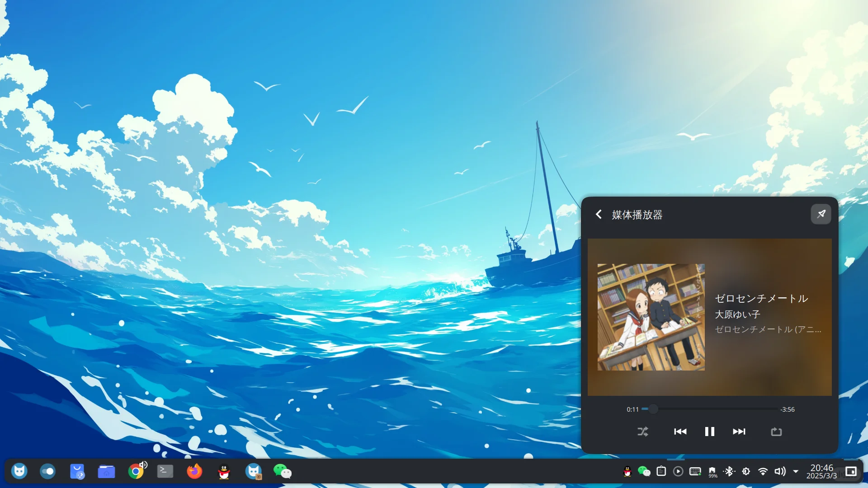868x488 pixels.
Task: Open the media player tray icon
Action: [678, 471]
